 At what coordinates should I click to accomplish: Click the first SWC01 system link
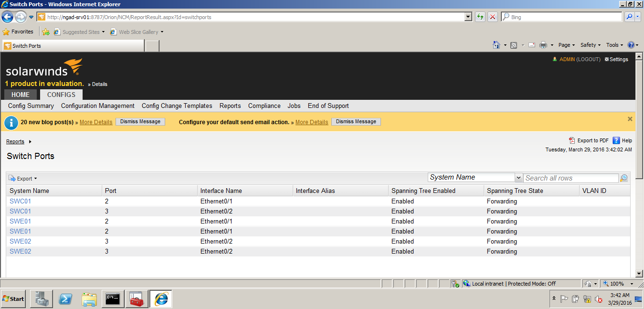coord(20,201)
